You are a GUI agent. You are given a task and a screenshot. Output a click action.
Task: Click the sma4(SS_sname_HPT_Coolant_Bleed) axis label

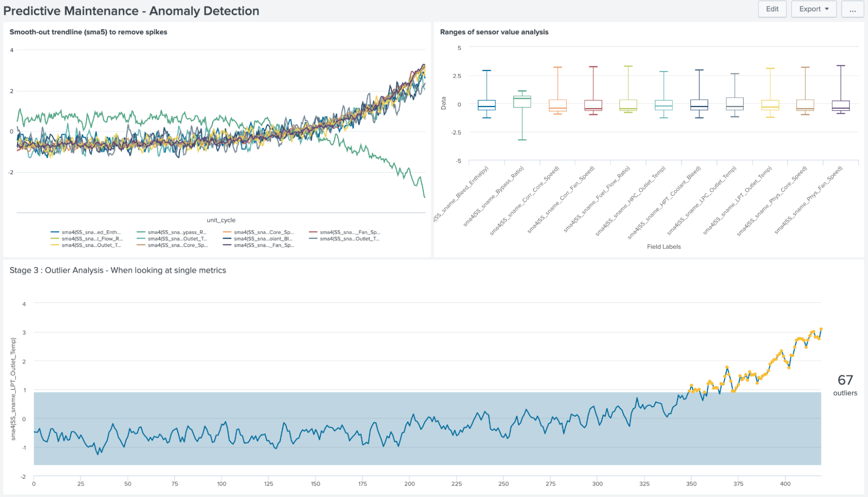point(665,203)
